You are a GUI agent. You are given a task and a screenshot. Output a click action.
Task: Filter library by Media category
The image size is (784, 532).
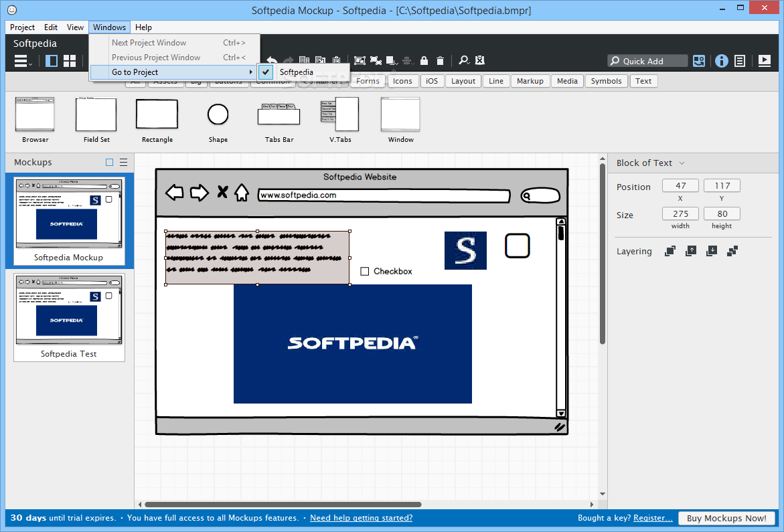point(567,81)
